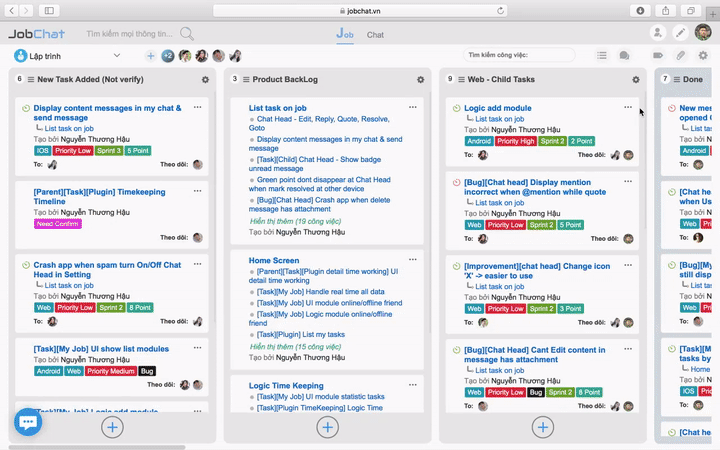Add a card to Web - Child Tasks column
Viewport: 720px width, 450px height.
pos(543,427)
